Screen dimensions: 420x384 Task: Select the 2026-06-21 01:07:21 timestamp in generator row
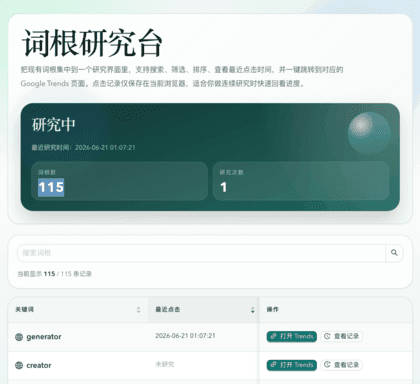pyautogui.click(x=185, y=336)
